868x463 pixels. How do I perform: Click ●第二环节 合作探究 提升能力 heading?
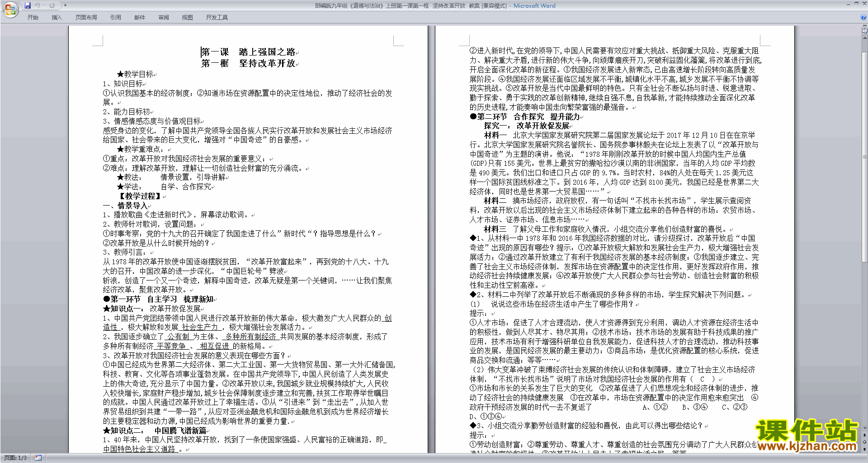pos(525,117)
